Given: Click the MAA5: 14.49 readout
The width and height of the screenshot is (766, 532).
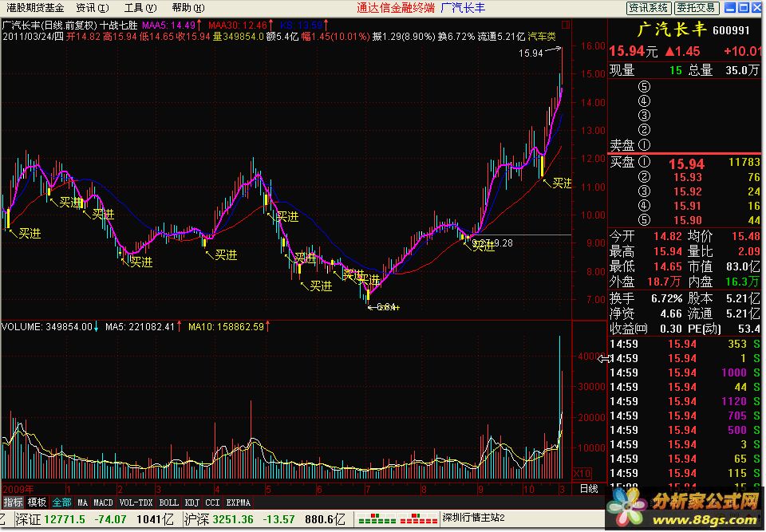Looking at the screenshot, I should [x=168, y=25].
